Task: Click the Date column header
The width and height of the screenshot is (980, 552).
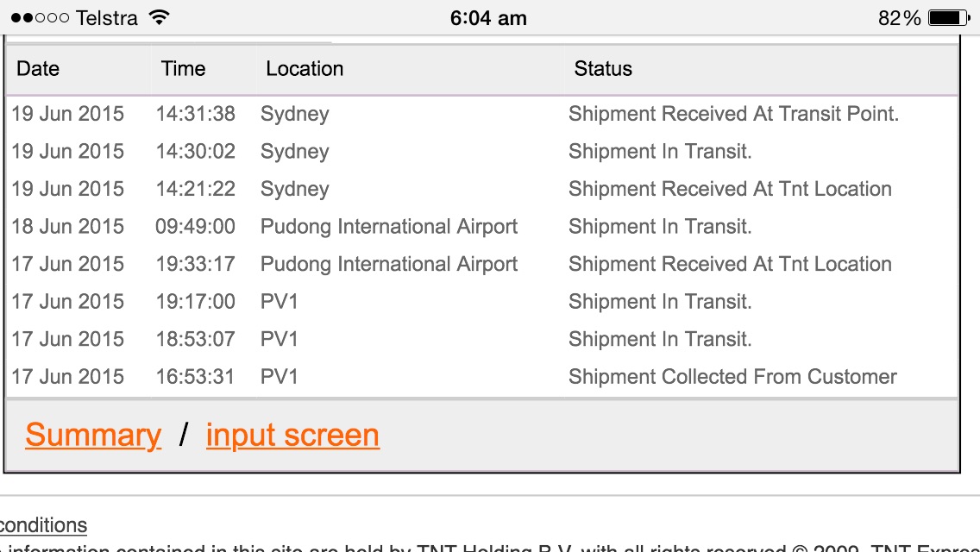Action: (38, 69)
